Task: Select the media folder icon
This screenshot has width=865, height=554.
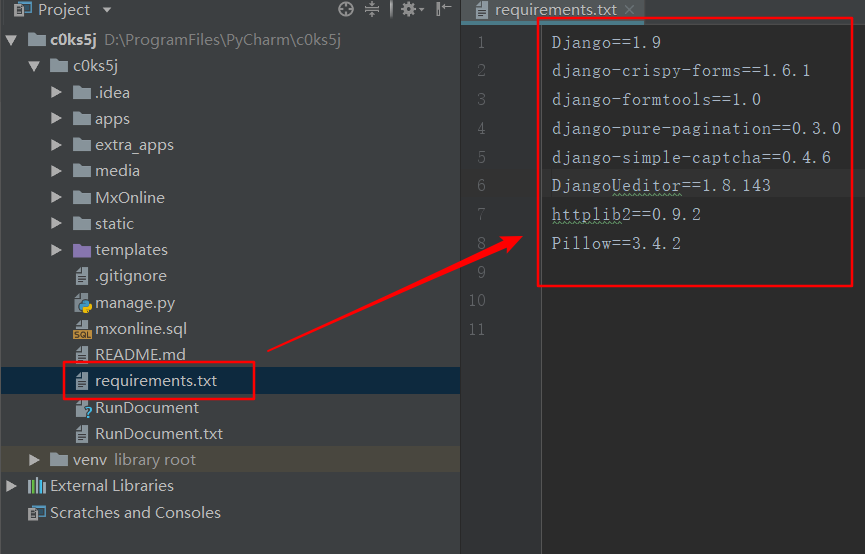Action: [82, 171]
